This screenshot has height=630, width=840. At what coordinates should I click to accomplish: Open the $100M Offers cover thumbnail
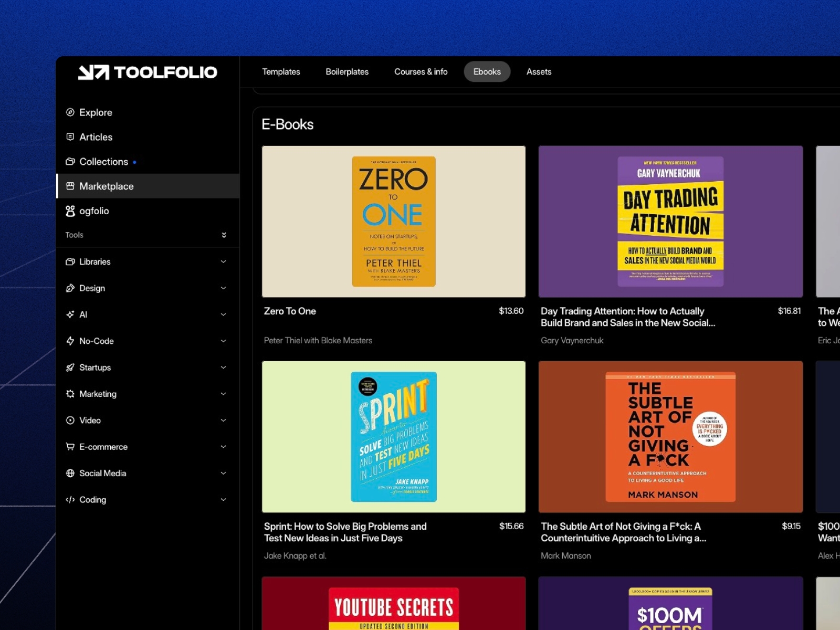pyautogui.click(x=670, y=604)
